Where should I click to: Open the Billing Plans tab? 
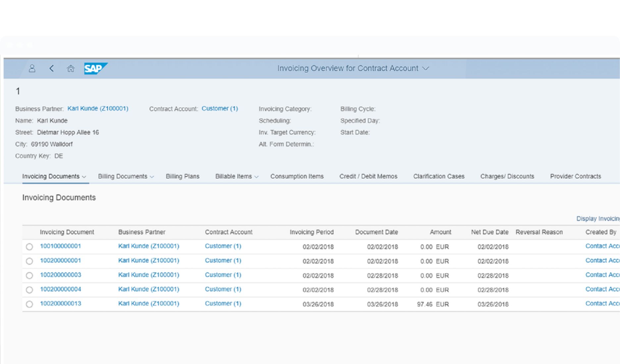pyautogui.click(x=182, y=176)
